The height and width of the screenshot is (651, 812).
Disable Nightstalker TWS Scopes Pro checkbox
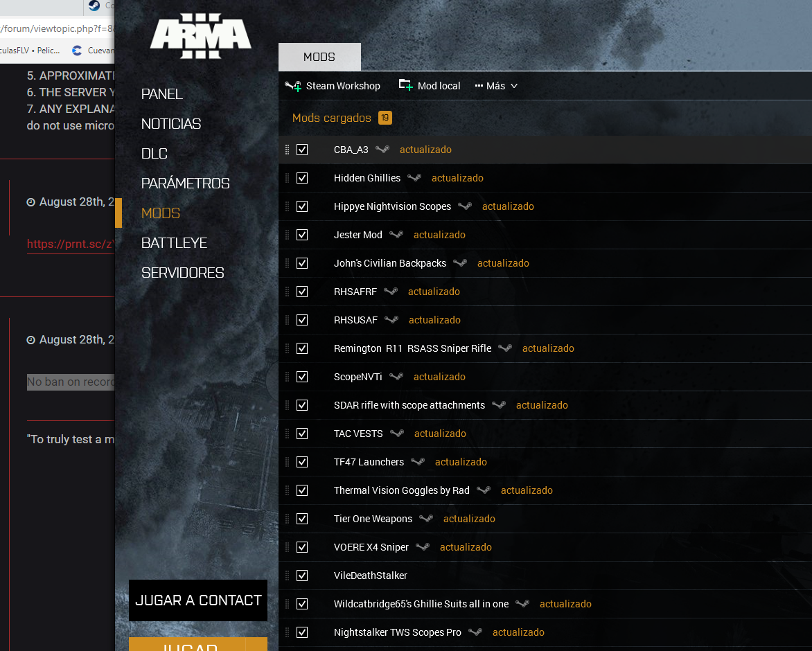(302, 633)
